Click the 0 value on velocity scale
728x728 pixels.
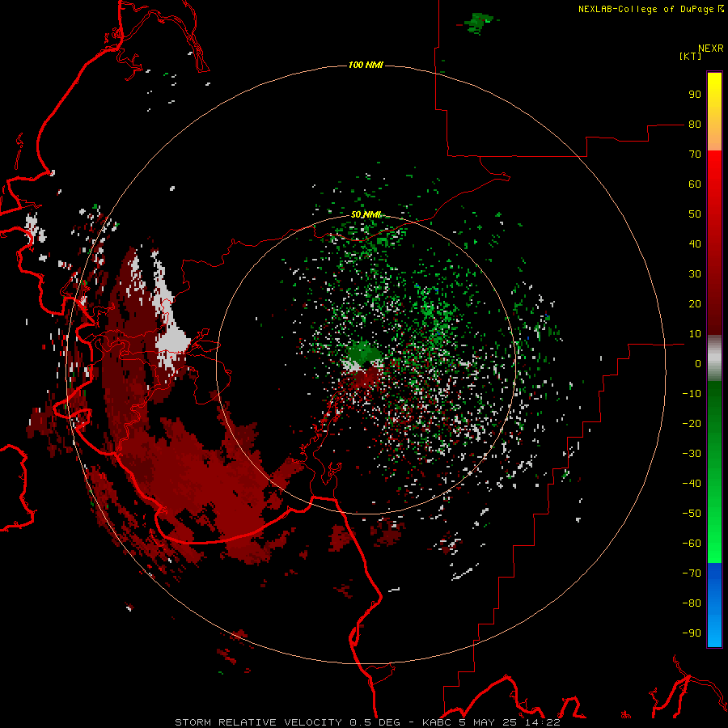point(698,363)
